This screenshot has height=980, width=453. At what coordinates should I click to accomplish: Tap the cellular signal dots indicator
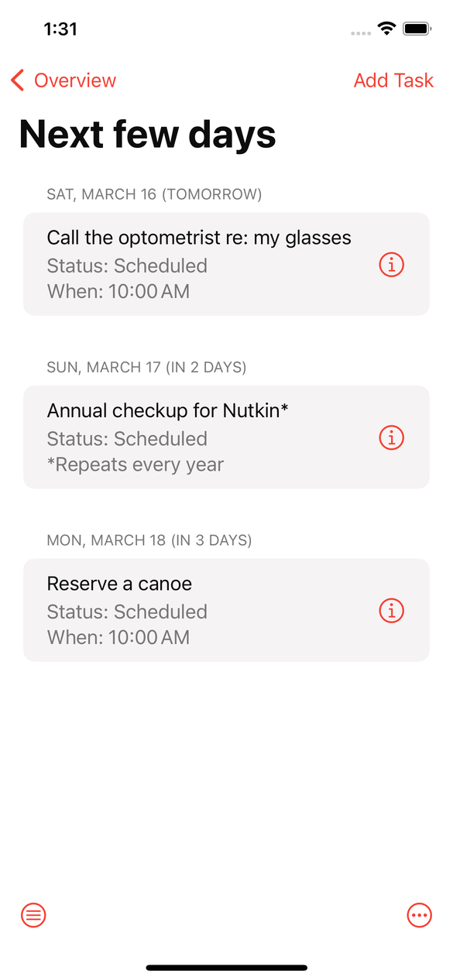360,33
